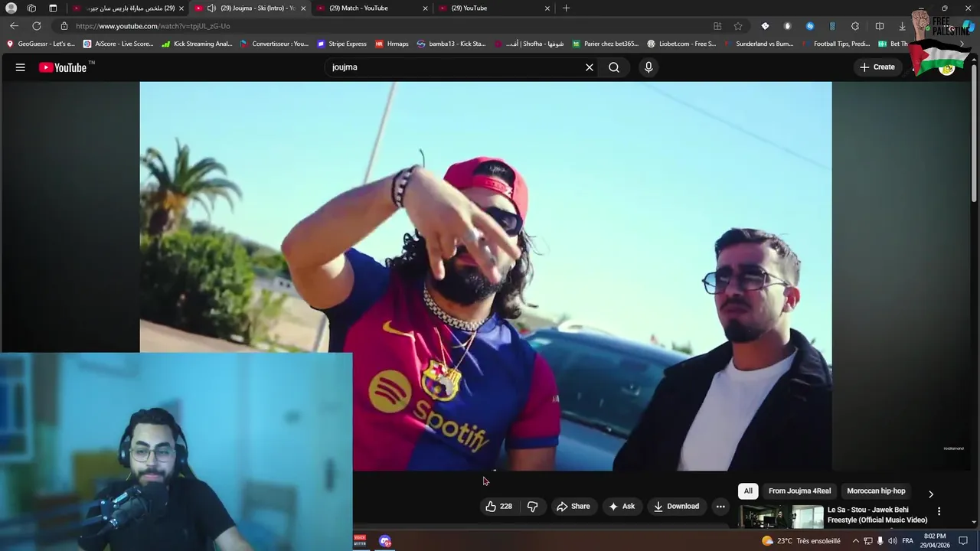
Task: Open Kick Streaming Anal... bookmark
Action: 197,44
